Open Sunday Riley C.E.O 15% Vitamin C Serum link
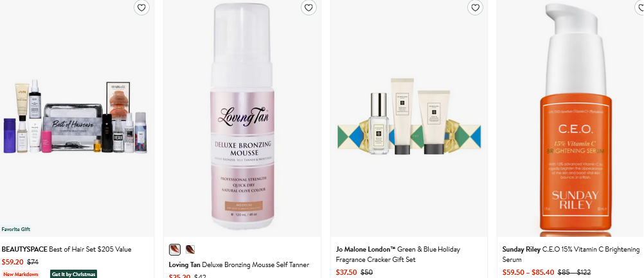The width and height of the screenshot is (644, 278). (571, 254)
